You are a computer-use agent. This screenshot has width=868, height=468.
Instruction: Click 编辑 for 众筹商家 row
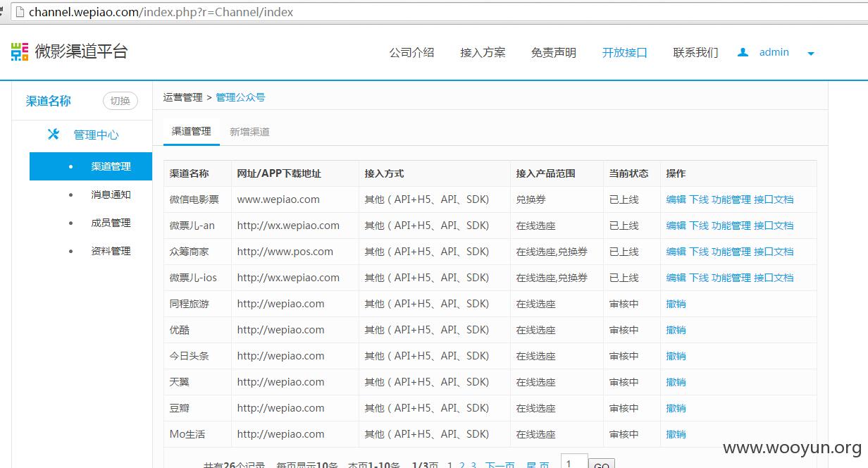tap(676, 252)
